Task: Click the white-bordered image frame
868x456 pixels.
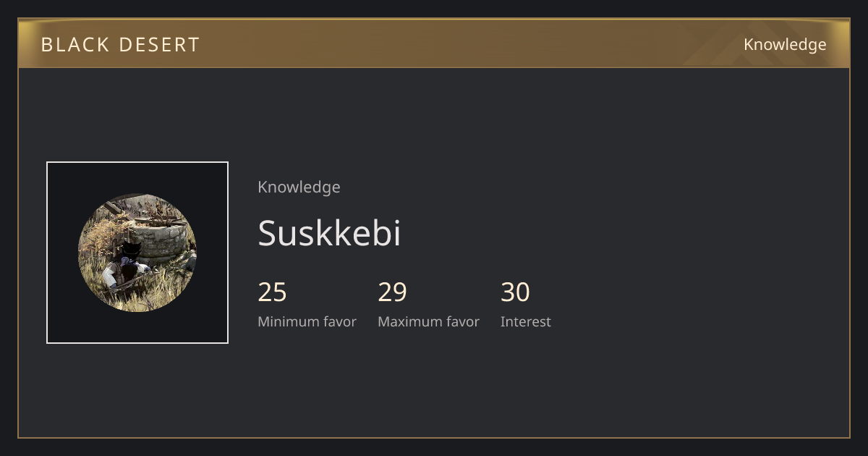Action: (x=137, y=253)
